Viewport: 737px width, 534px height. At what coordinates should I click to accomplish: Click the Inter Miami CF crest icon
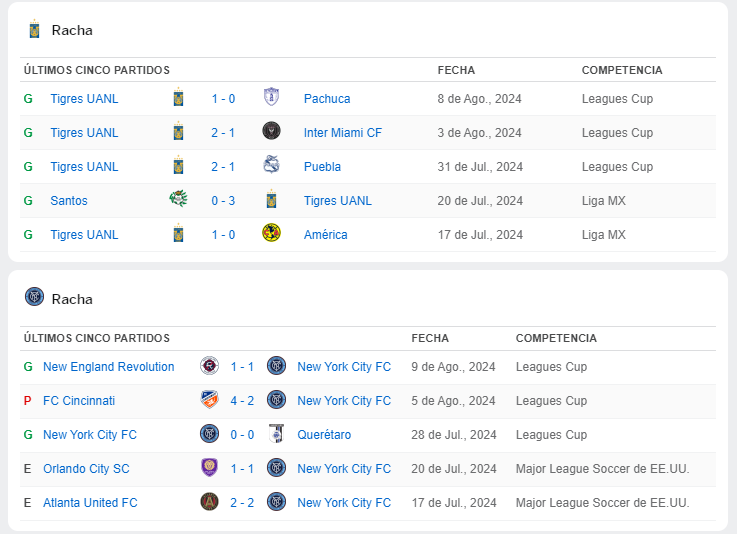click(270, 132)
